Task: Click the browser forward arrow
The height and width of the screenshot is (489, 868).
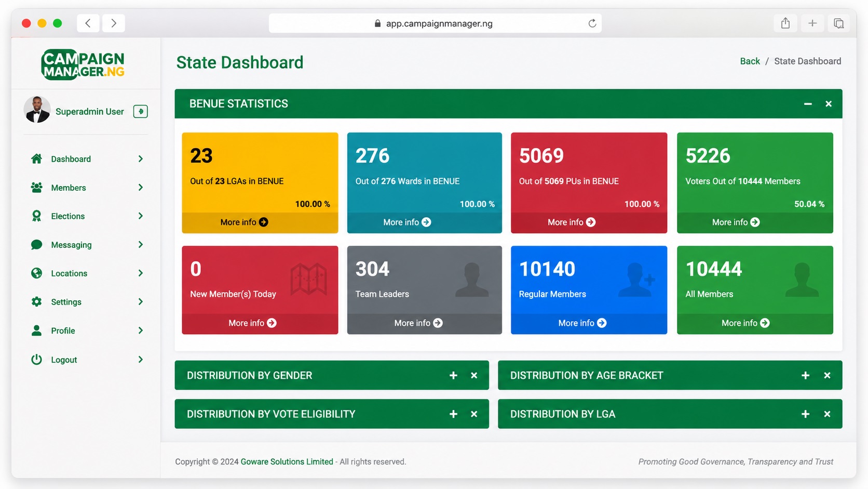Action: [113, 23]
